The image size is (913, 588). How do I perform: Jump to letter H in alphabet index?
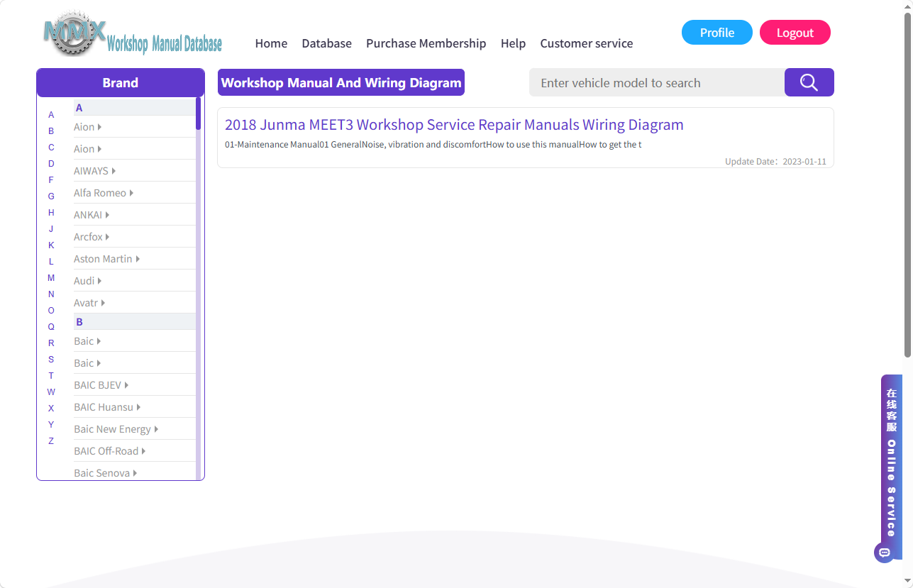(x=51, y=213)
